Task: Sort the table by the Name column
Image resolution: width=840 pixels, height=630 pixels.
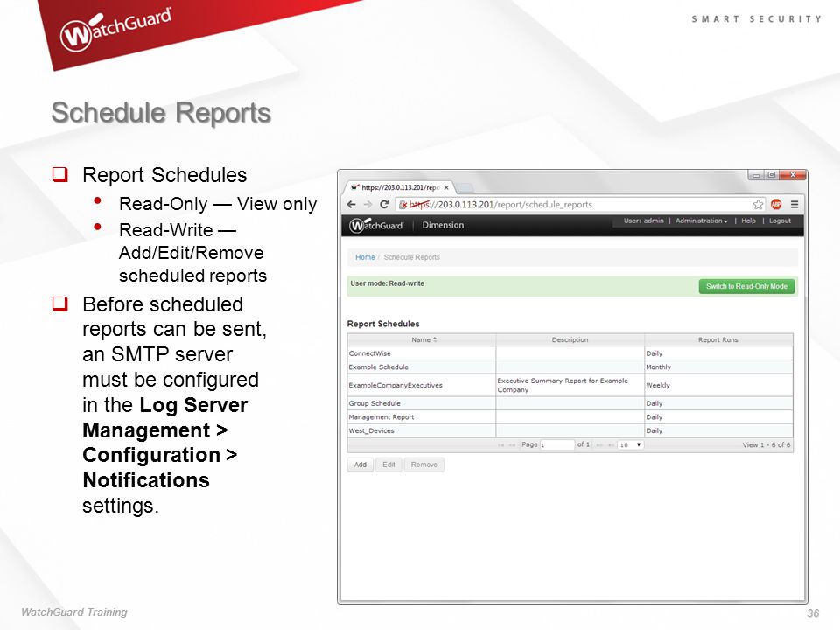Action: 422,339
